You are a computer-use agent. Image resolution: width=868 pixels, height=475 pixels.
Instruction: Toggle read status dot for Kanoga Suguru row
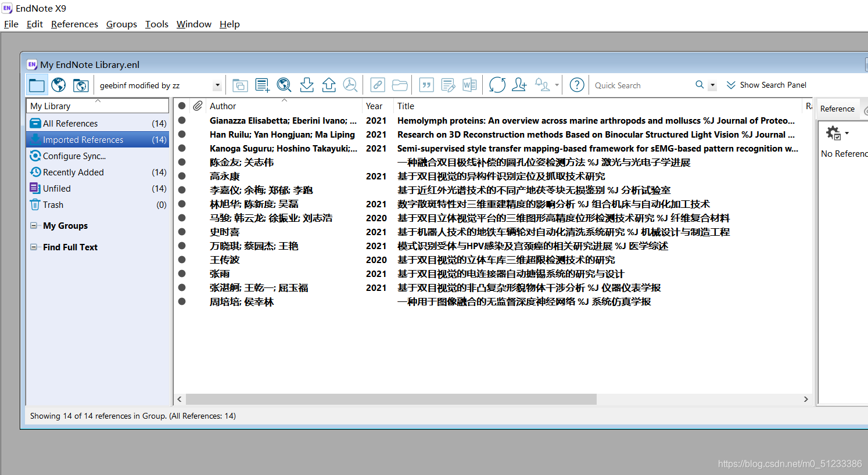(x=182, y=148)
